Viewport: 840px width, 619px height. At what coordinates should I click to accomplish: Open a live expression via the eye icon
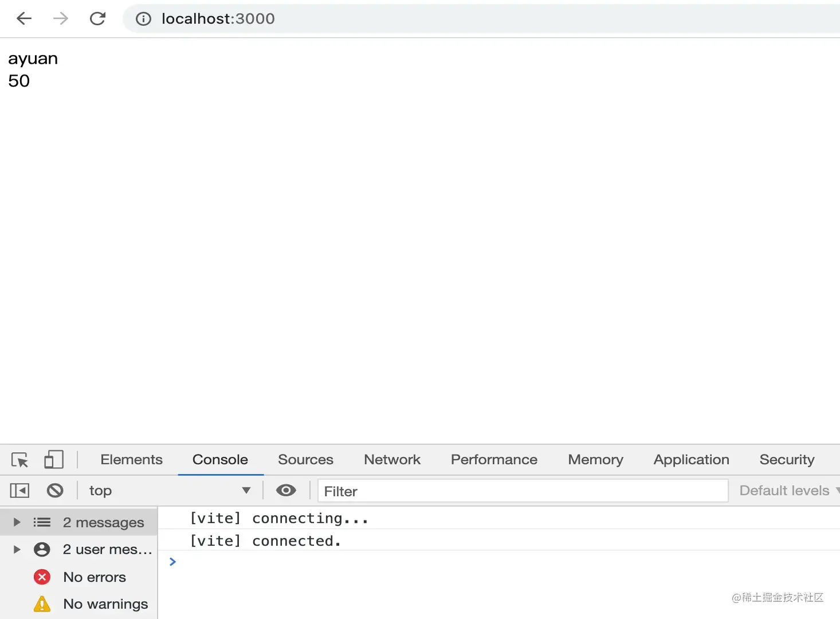coord(285,491)
